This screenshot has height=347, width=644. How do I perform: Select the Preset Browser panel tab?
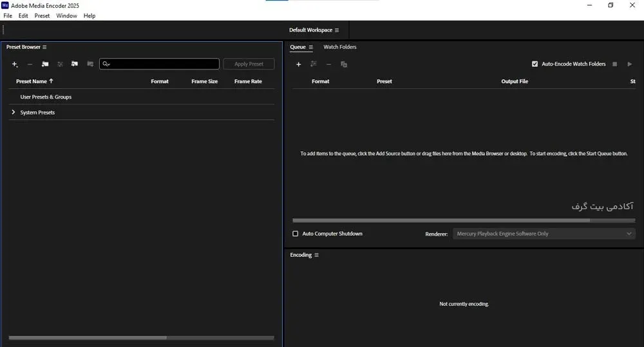pyautogui.click(x=23, y=47)
